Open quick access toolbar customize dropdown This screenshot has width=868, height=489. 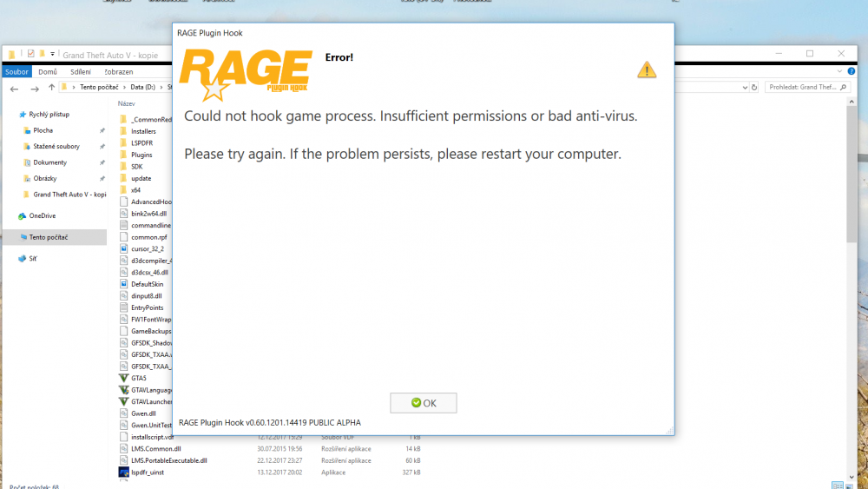click(x=53, y=54)
